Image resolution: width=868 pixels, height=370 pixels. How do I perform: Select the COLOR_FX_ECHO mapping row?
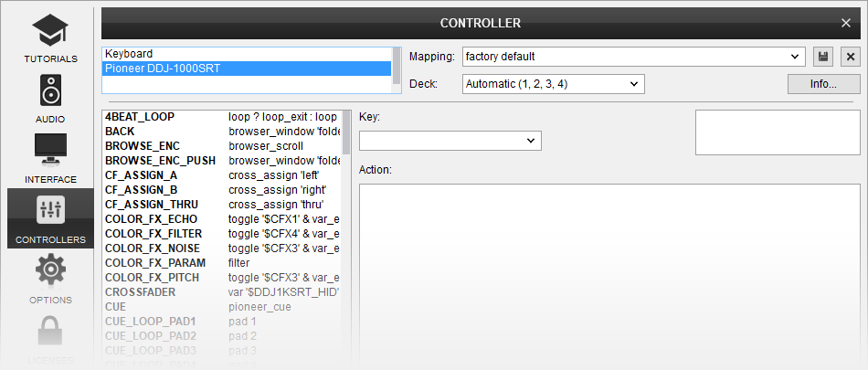tap(219, 219)
